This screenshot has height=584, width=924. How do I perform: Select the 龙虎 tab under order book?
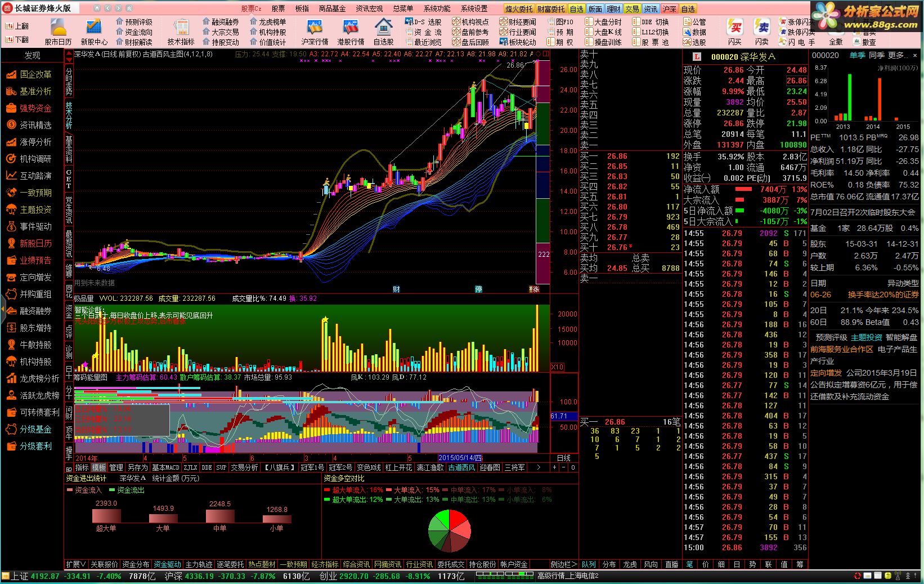[x=630, y=564]
